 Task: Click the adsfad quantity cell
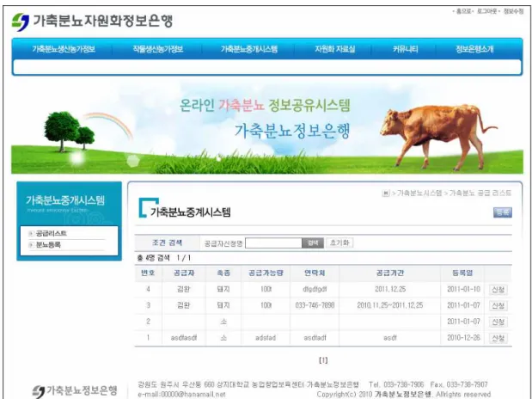[266, 338]
